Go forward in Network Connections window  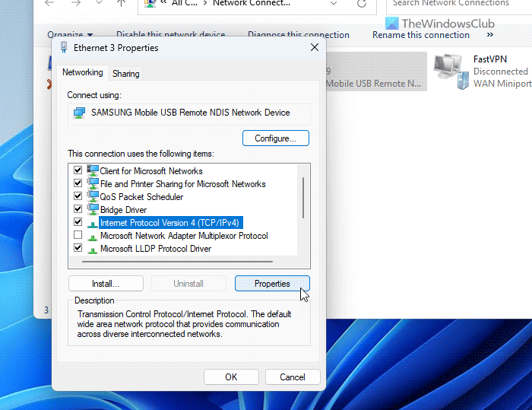[76, 3]
